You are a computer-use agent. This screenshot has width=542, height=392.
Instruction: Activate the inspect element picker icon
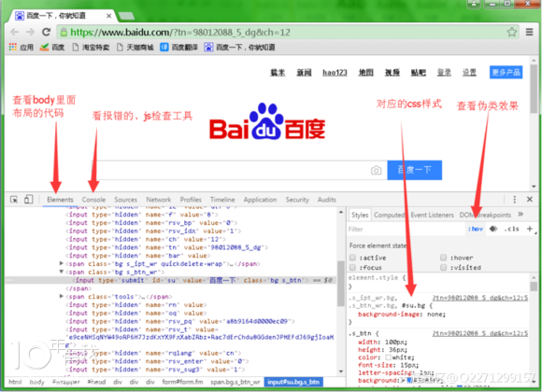point(14,200)
